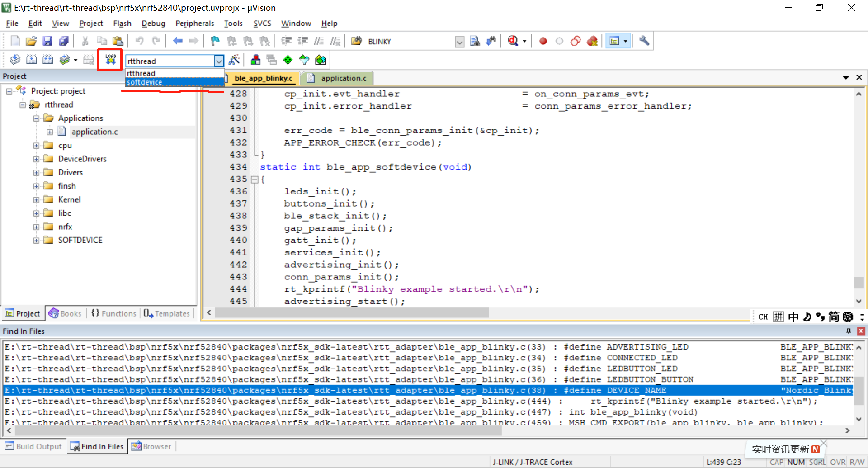Click the Kill All Breakpoints icon
Image resolution: width=868 pixels, height=468 pixels.
(592, 41)
